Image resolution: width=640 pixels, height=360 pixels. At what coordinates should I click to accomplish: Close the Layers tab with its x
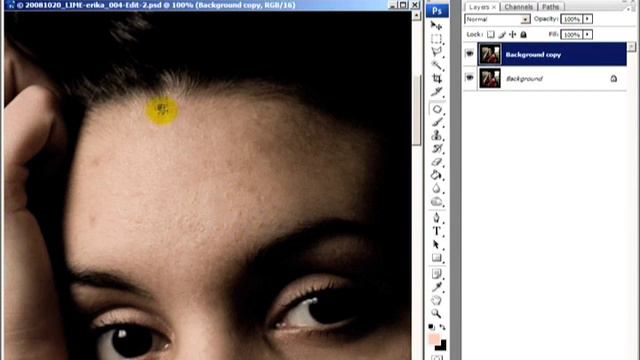click(494, 7)
